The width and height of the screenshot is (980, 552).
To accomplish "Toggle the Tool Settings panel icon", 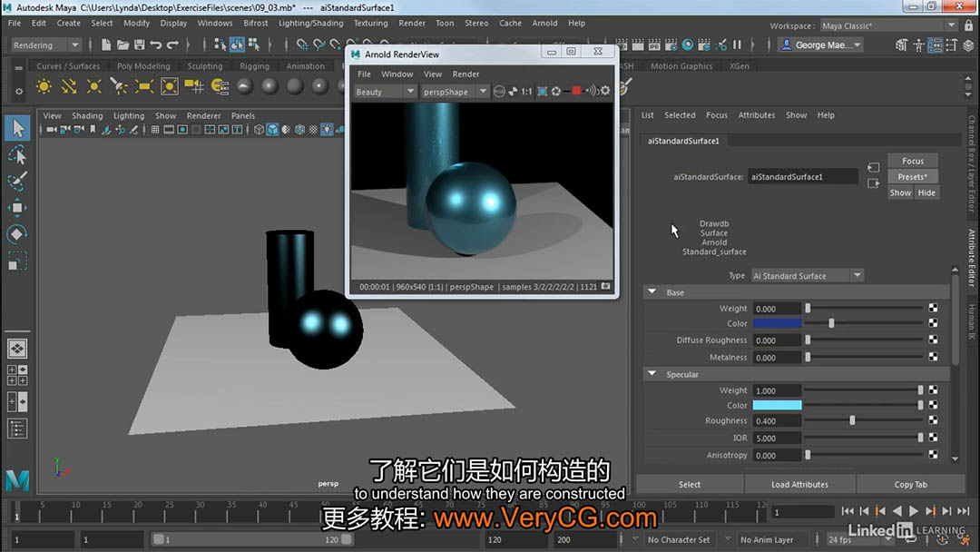I will 951,45.
